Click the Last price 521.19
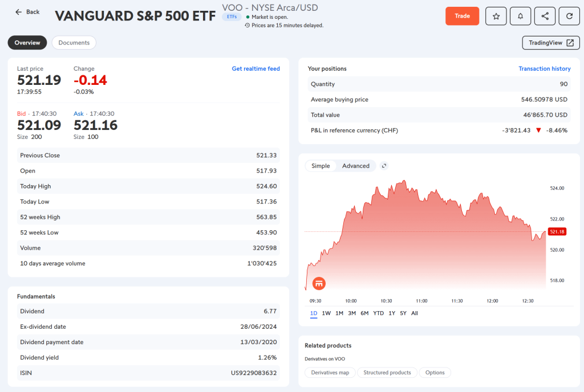Image resolution: width=584 pixels, height=392 pixels. (39, 80)
